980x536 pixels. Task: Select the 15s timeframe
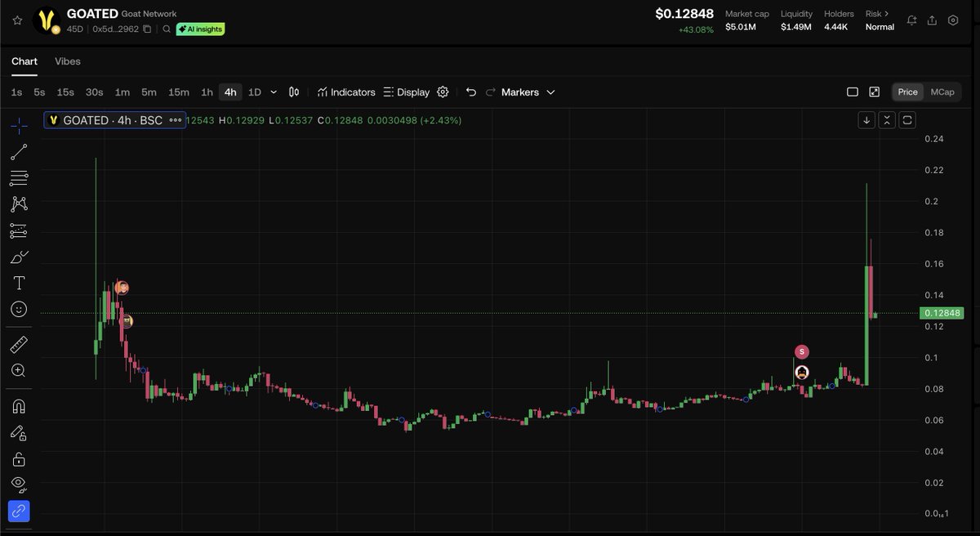click(65, 92)
